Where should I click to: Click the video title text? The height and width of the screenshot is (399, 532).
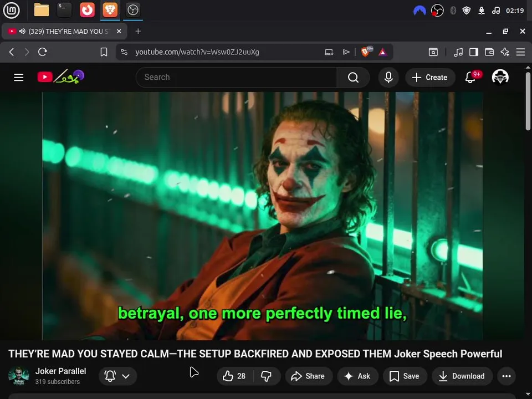click(255, 354)
